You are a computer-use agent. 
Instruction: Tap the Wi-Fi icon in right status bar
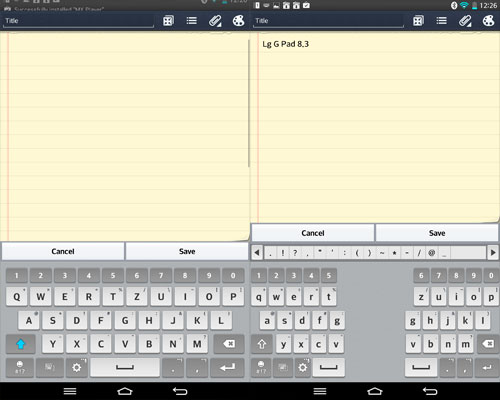tap(464, 5)
